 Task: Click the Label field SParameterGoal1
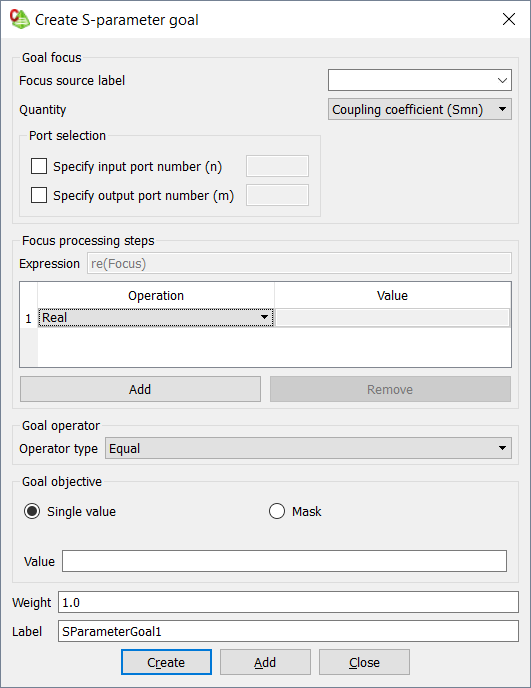pos(288,631)
